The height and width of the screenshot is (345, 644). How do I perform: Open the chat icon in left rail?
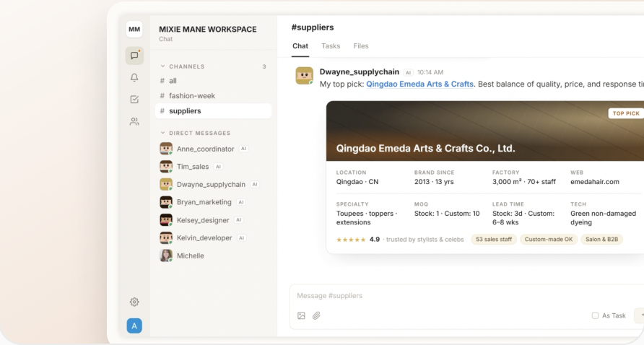click(134, 56)
